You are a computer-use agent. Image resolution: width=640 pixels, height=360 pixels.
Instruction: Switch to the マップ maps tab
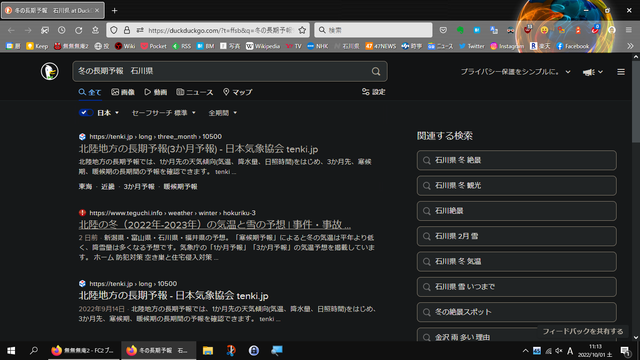238,92
